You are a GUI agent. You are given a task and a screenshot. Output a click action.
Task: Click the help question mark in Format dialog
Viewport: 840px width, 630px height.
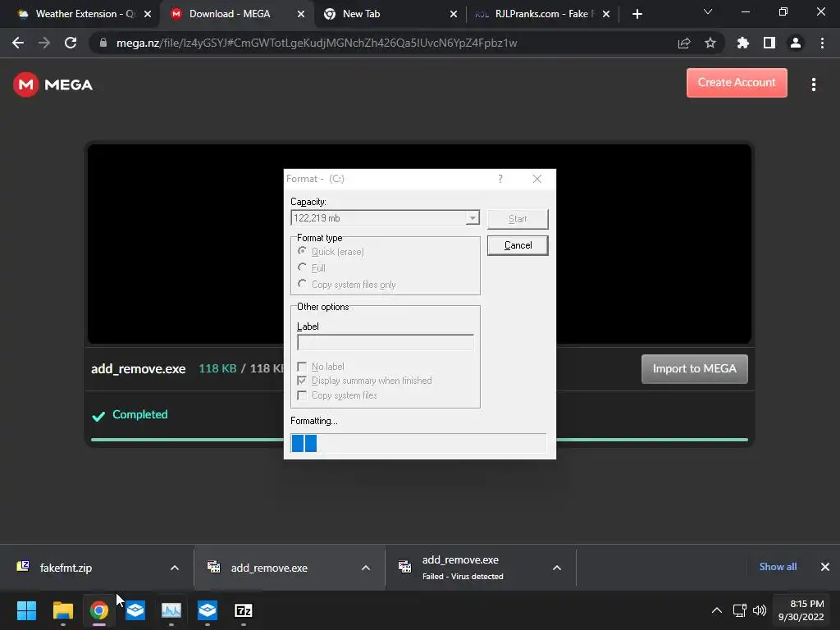[500, 179]
